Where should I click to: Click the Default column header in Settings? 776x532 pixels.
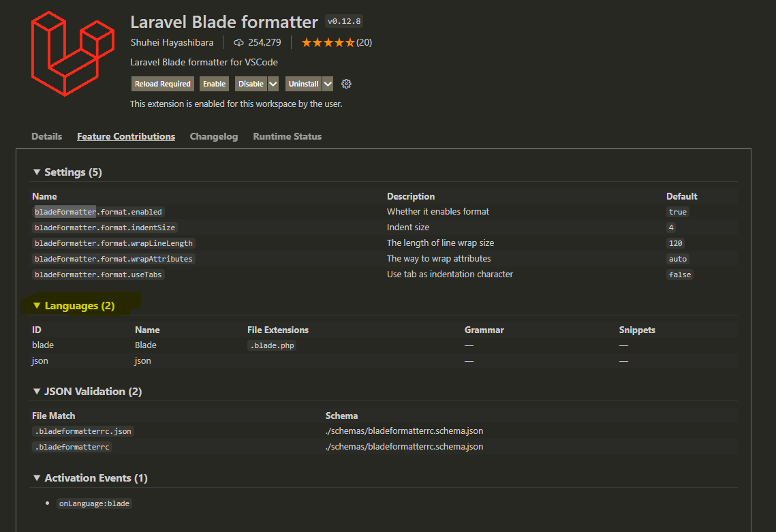(x=681, y=196)
